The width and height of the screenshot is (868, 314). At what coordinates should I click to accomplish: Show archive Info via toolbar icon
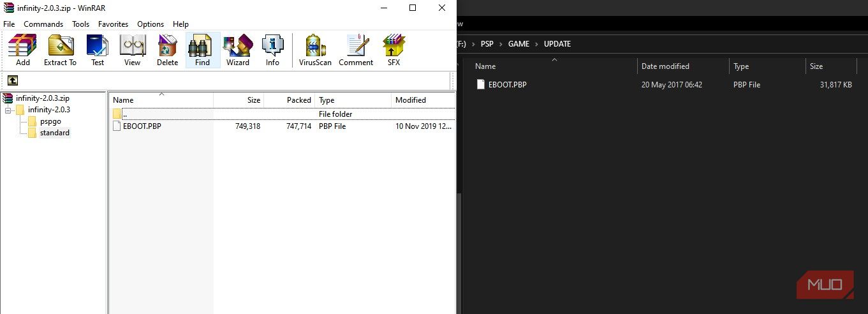[272, 50]
